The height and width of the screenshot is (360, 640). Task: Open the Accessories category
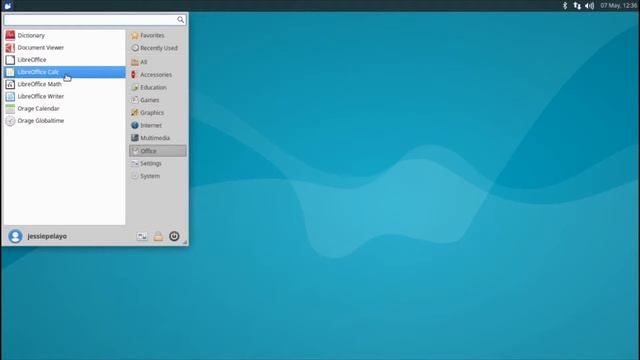point(158,75)
